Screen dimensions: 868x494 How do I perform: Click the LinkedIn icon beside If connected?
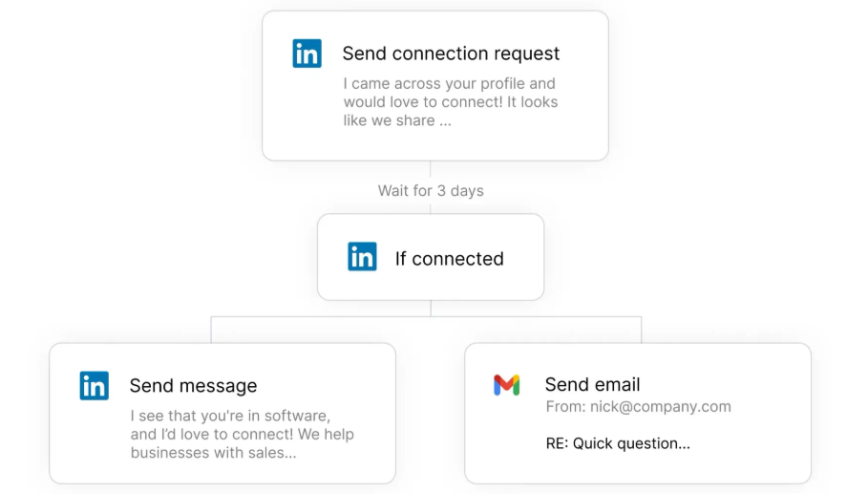tap(362, 257)
